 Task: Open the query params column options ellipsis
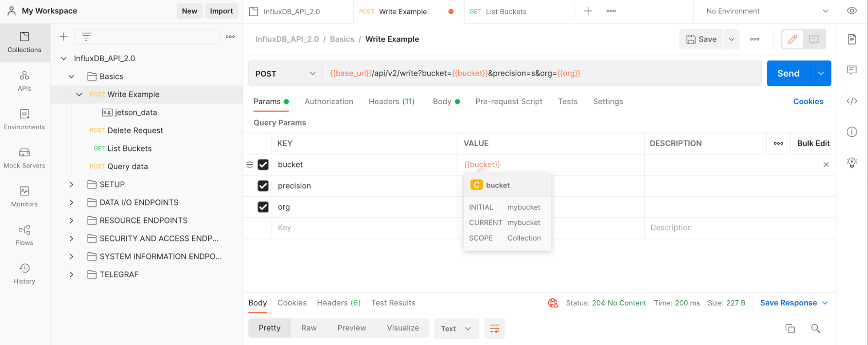pos(779,143)
